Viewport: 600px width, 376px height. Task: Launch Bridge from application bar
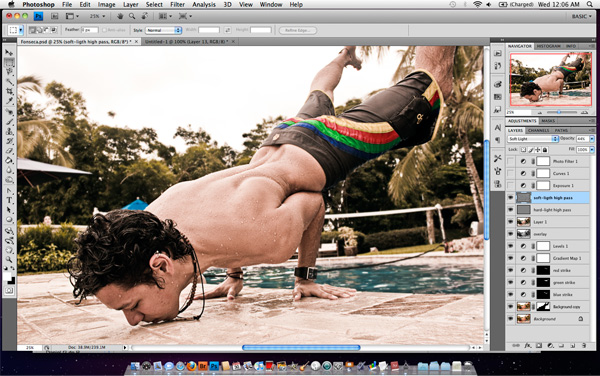tap(55, 16)
